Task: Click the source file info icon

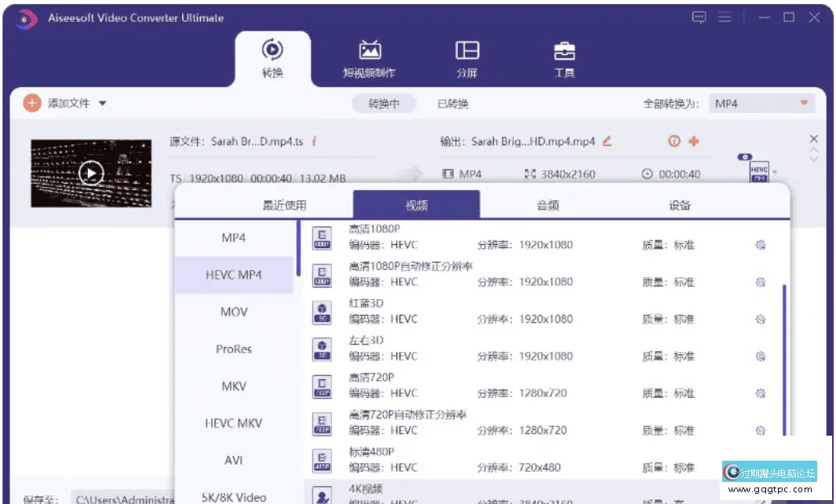Action: [314, 141]
